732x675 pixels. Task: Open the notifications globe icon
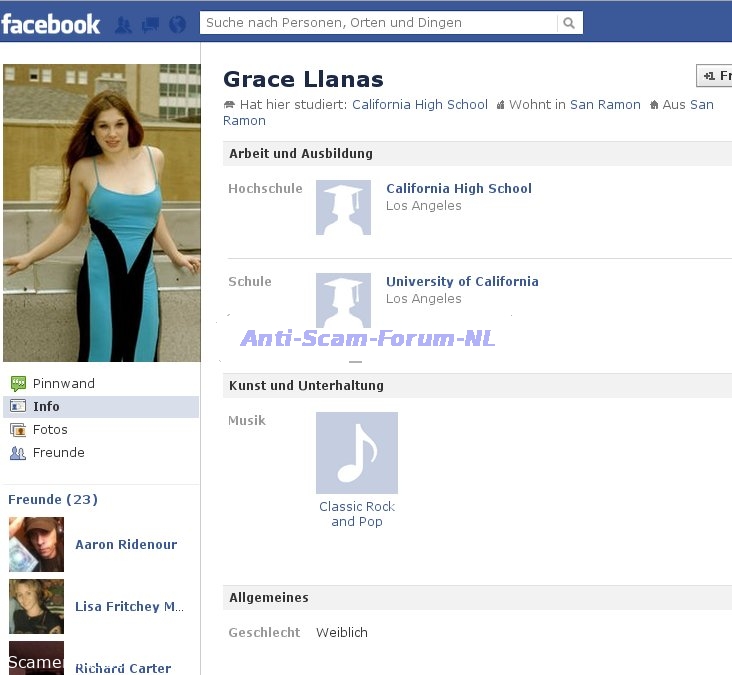177,24
